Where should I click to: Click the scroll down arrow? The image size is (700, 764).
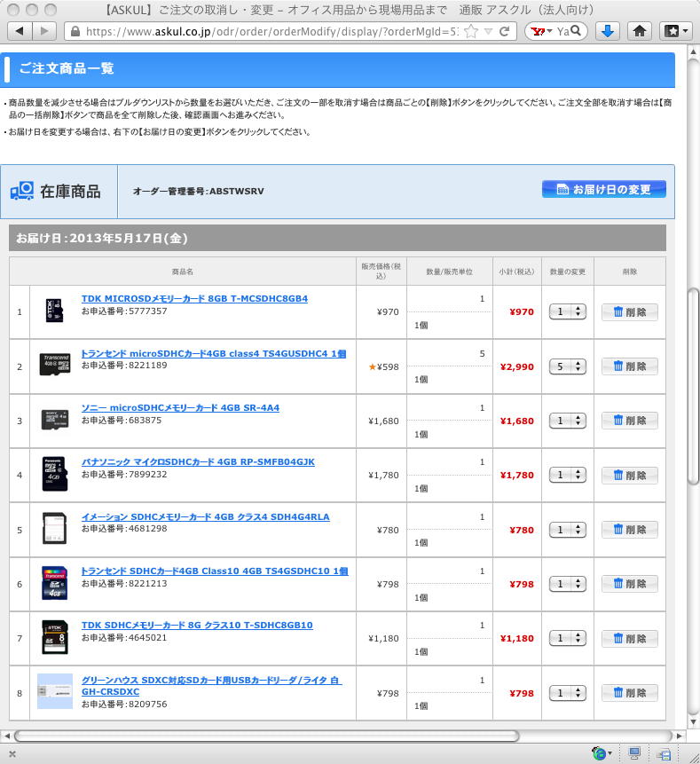[694, 722]
